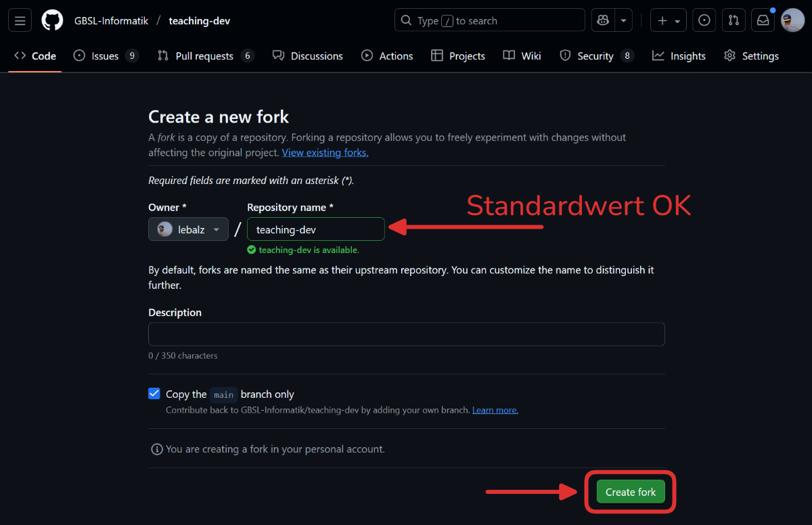Click the Repository name field
The image size is (812, 525).
pyautogui.click(x=315, y=229)
